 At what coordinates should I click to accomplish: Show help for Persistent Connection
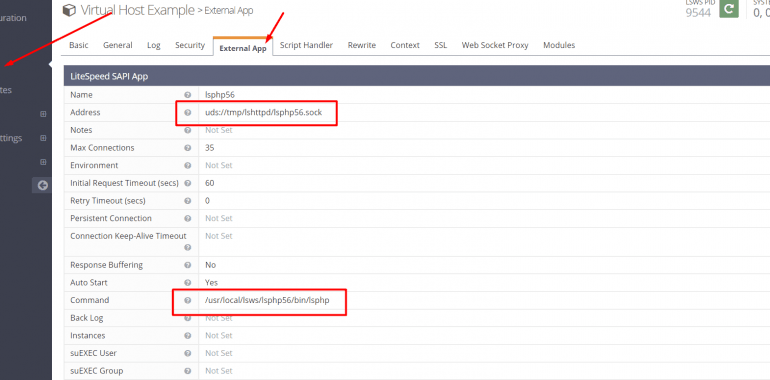point(187,218)
